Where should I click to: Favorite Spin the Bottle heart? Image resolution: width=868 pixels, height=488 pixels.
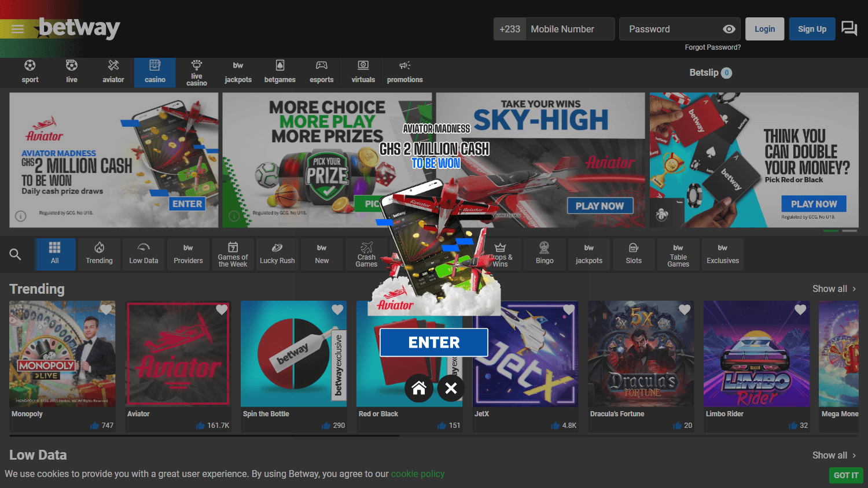coord(337,310)
